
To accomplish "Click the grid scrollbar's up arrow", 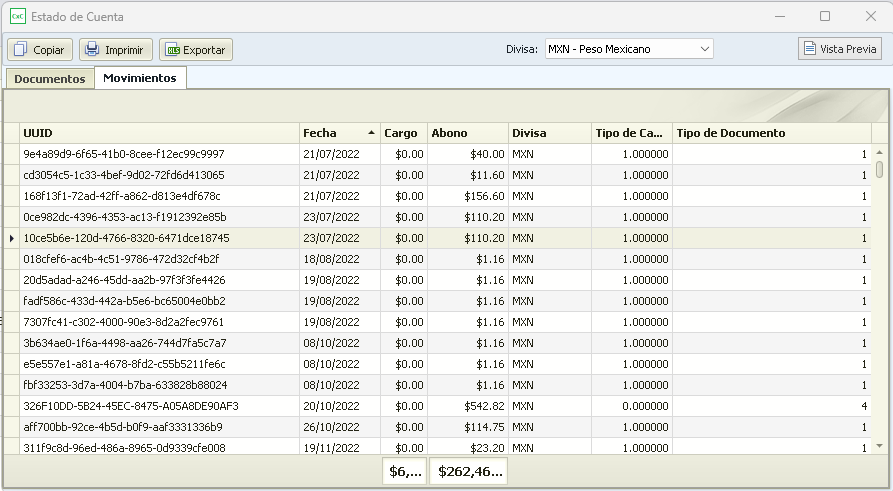I will [879, 153].
